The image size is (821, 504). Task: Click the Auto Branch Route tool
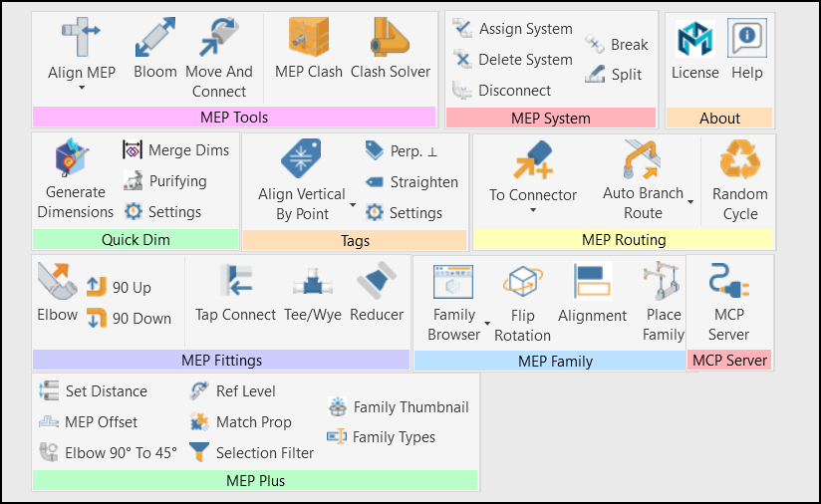point(643,180)
